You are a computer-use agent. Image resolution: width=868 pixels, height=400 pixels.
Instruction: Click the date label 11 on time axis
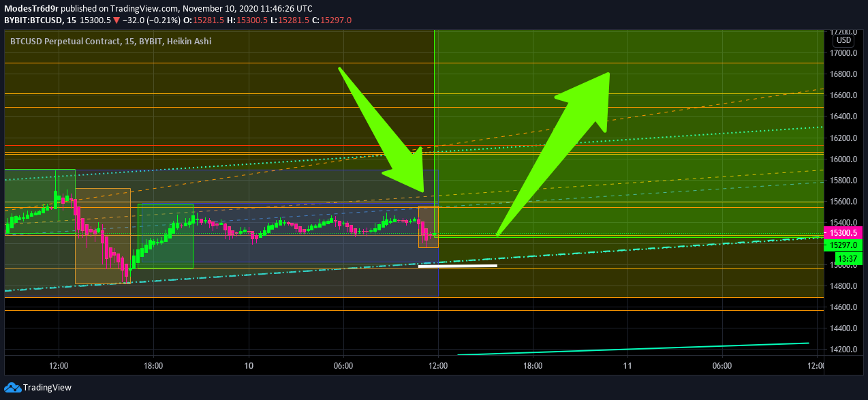coord(627,366)
